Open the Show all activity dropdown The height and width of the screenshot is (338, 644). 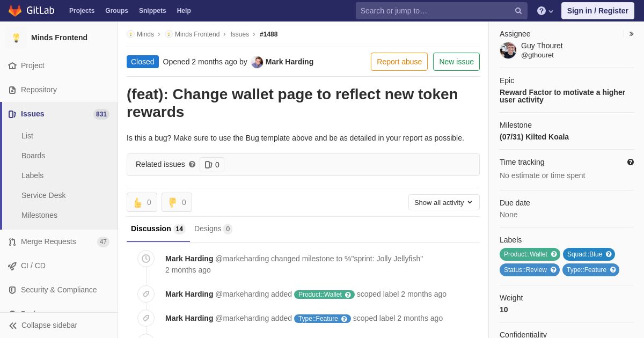tap(444, 202)
